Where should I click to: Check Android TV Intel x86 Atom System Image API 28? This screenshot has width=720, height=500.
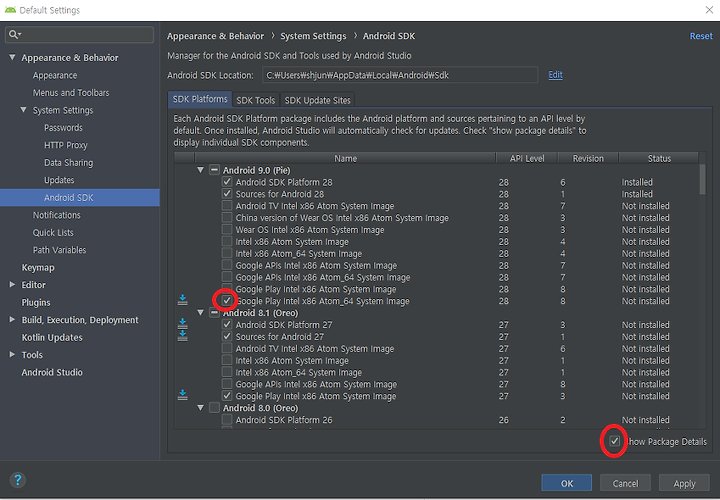click(227, 206)
